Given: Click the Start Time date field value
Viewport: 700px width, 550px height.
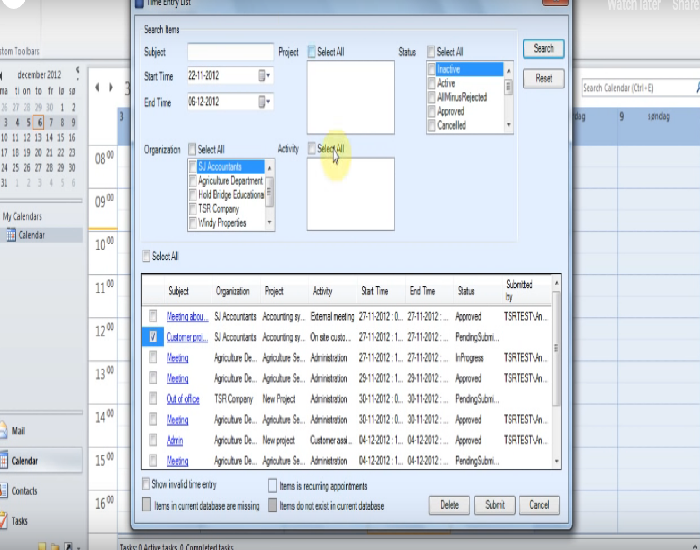Looking at the screenshot, I should point(204,75).
